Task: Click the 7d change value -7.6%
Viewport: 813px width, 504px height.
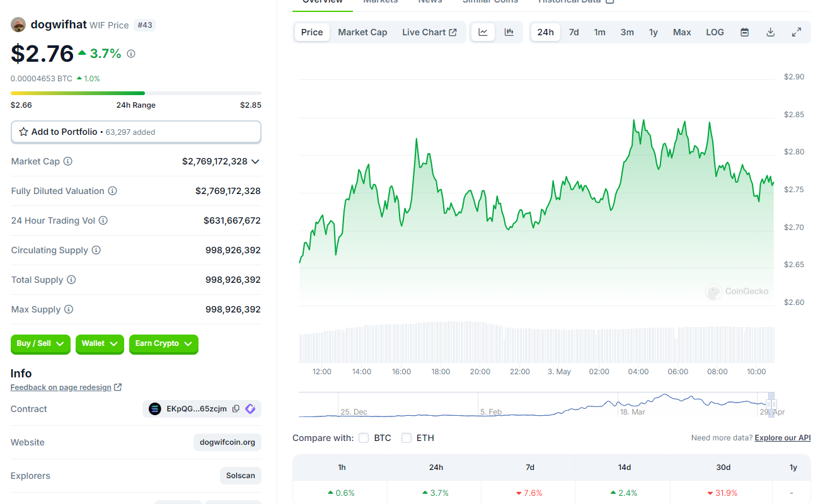Action: (x=529, y=493)
